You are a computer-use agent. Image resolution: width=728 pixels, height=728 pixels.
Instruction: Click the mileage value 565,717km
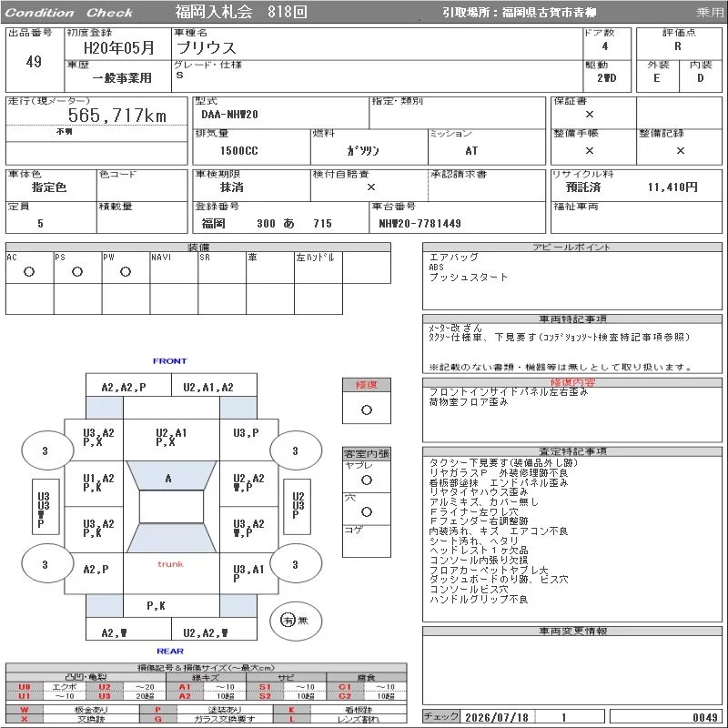pyautogui.click(x=117, y=116)
